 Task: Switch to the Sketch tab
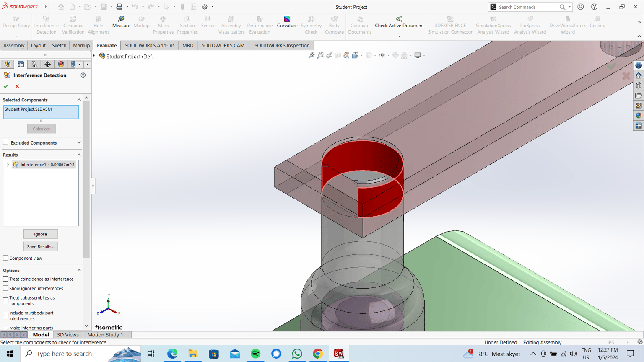pyautogui.click(x=59, y=45)
